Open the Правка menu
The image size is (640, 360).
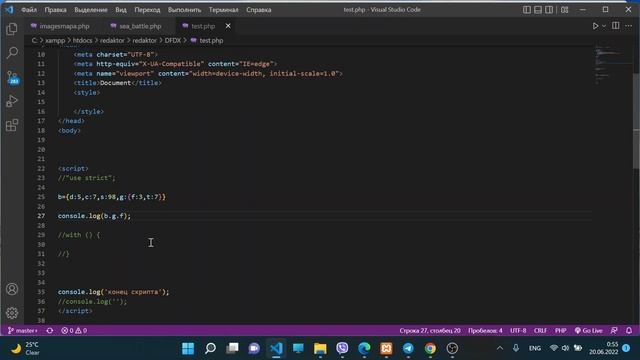point(55,10)
